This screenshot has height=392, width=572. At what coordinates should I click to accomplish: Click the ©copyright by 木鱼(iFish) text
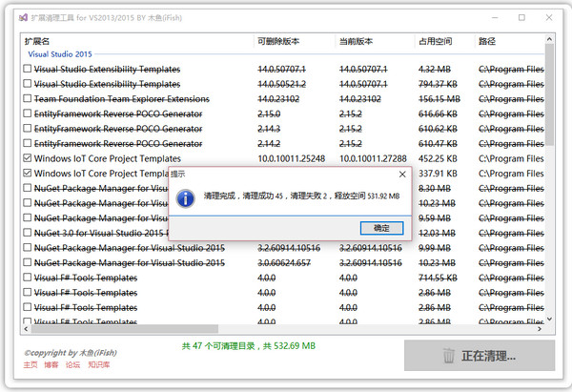pyautogui.click(x=71, y=353)
